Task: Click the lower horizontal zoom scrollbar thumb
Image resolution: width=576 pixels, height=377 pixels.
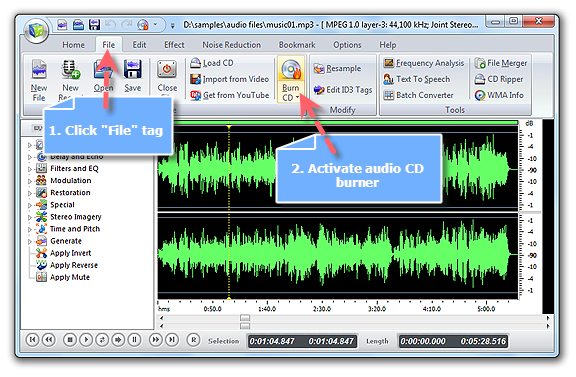Action: 245,326
